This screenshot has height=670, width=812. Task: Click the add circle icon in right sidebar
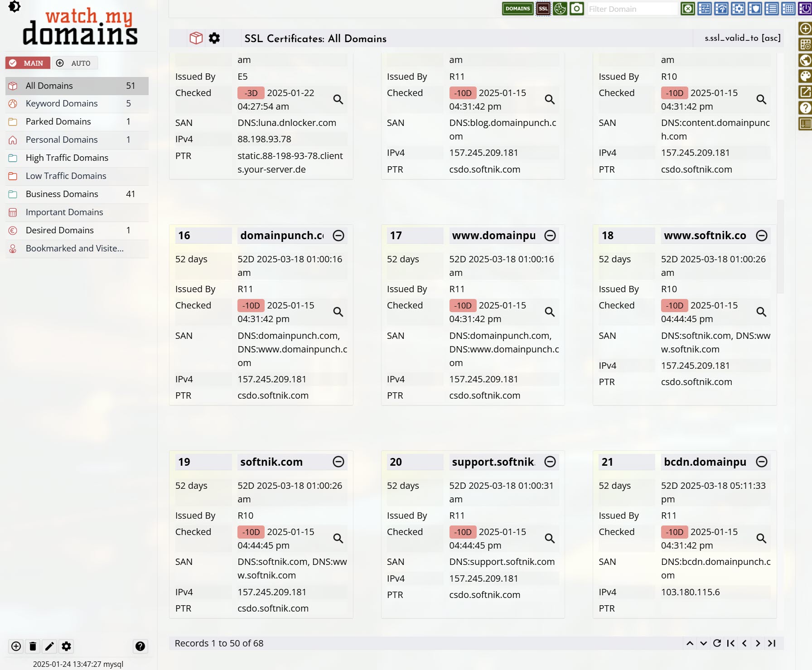click(x=805, y=29)
